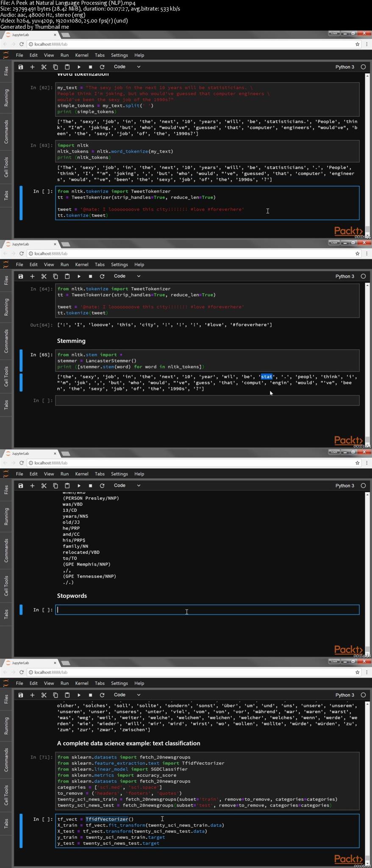Screen dimensions: 372x868
Task: Open the Code dropdown in the Stopwords frame
Action: (x=127, y=486)
